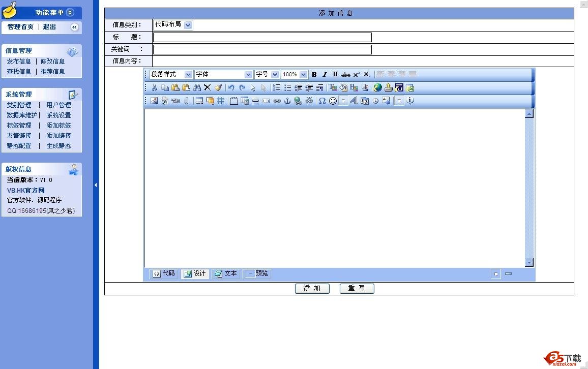Justify the text alignment
Screen dimensions: 588x369
pyautogui.click(x=413, y=75)
